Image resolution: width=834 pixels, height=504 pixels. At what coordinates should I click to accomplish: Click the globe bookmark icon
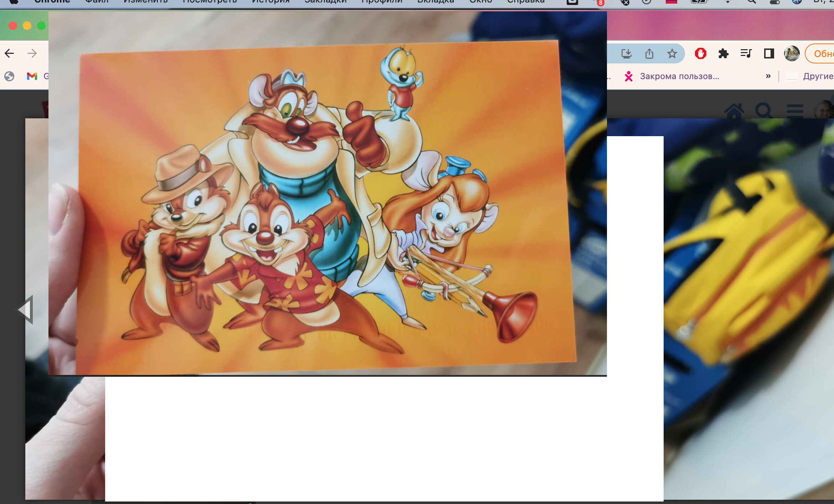click(x=9, y=76)
